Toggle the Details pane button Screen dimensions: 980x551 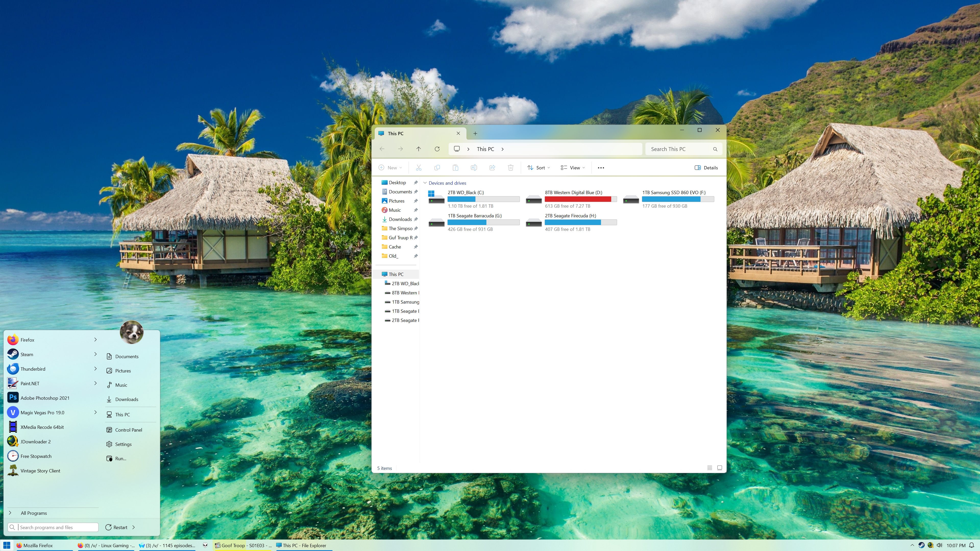coord(706,168)
